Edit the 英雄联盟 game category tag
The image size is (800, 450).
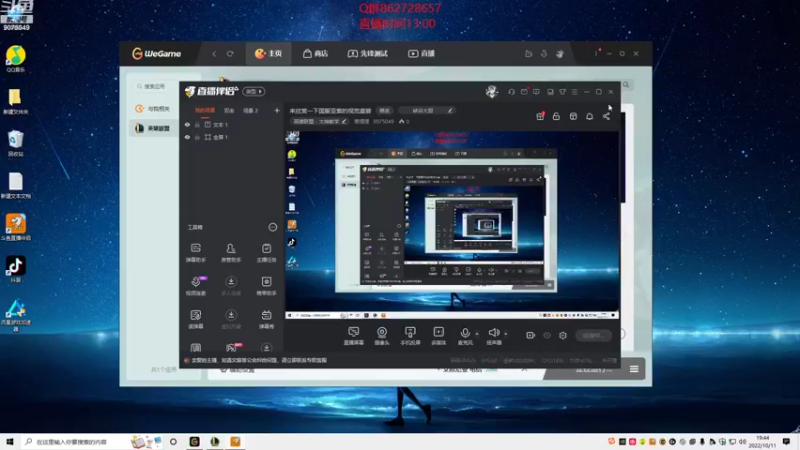tap(320, 121)
